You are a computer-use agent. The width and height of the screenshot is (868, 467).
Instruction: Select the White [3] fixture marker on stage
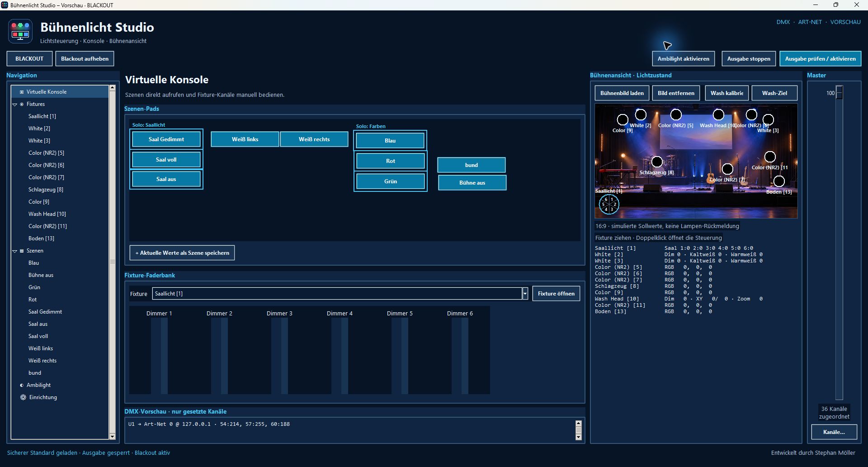[x=768, y=120]
